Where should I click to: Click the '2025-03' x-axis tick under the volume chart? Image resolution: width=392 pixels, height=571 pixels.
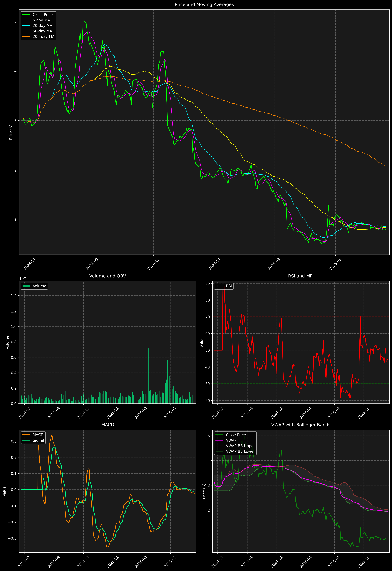point(141,413)
